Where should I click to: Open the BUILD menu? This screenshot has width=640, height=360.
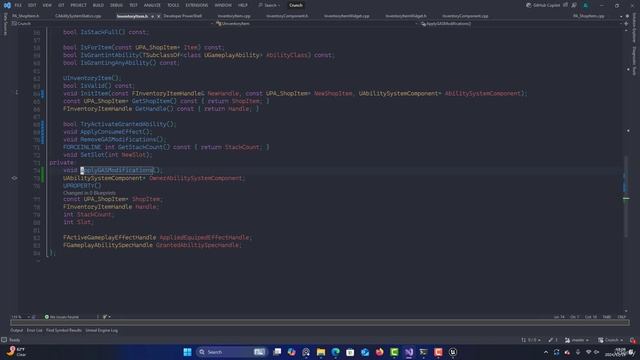pos(98,5)
